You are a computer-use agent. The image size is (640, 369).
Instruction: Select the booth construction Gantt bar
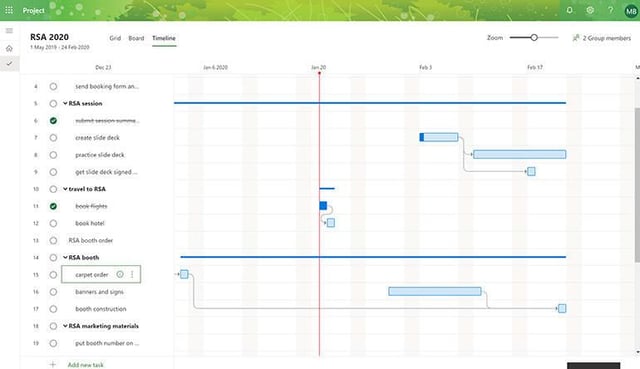562,309
